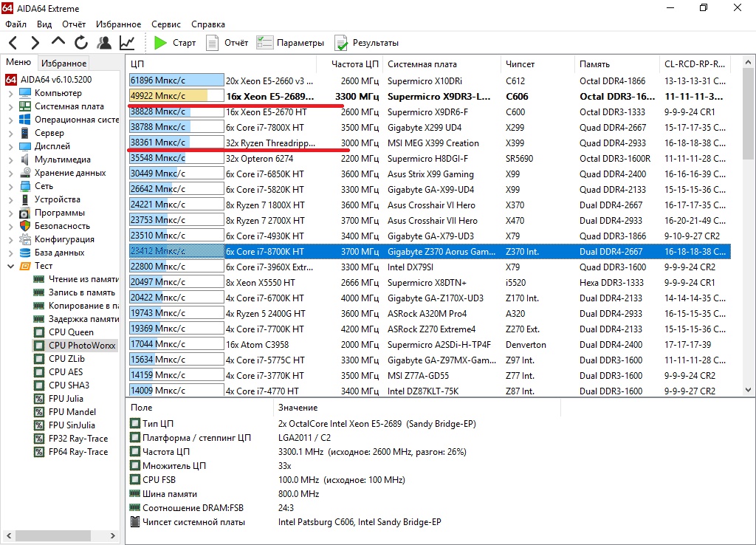Image resolution: width=756 pixels, height=545 pixels.
Task: Select the 49922 Мпкс/с highlighted result bar
Action: click(x=176, y=96)
